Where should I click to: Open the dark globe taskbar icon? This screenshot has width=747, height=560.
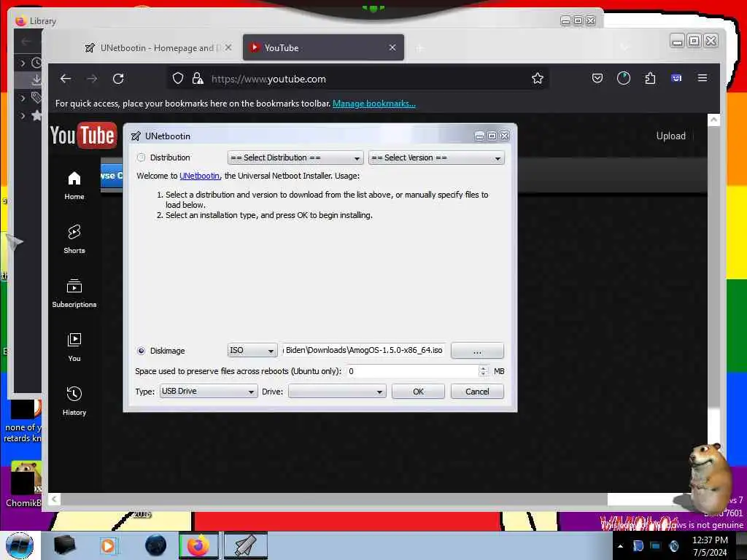(155, 545)
